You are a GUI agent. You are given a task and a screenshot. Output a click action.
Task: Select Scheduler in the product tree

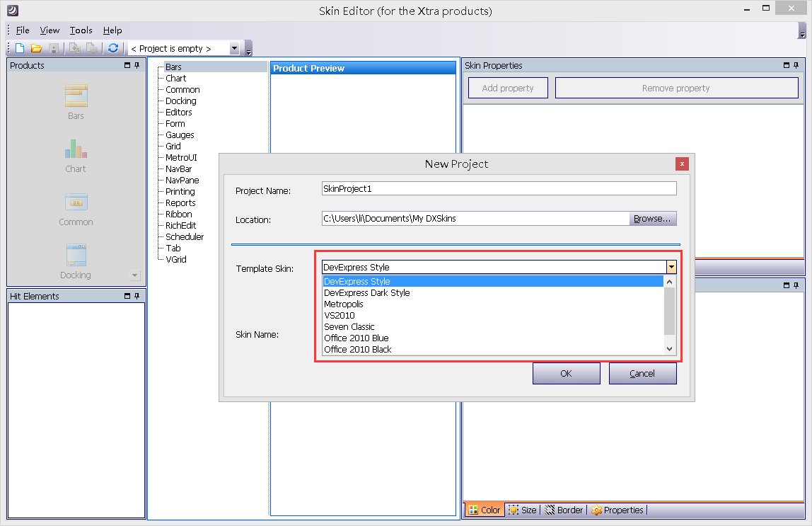185,237
